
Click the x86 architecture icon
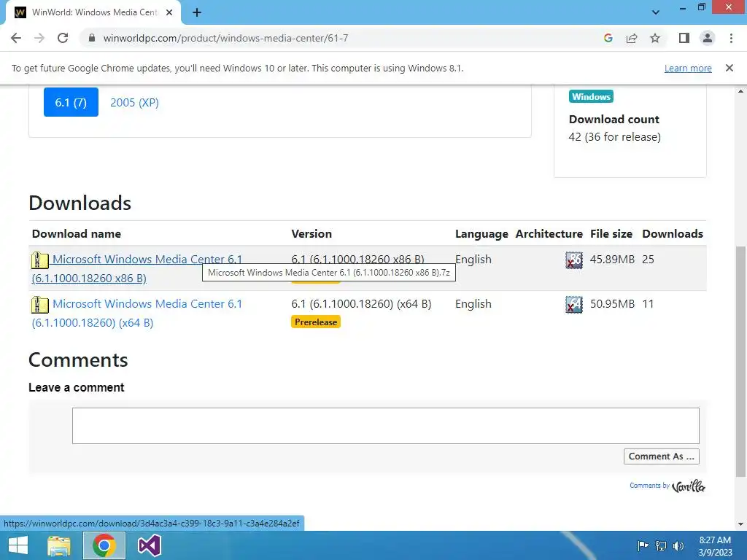tap(573, 260)
